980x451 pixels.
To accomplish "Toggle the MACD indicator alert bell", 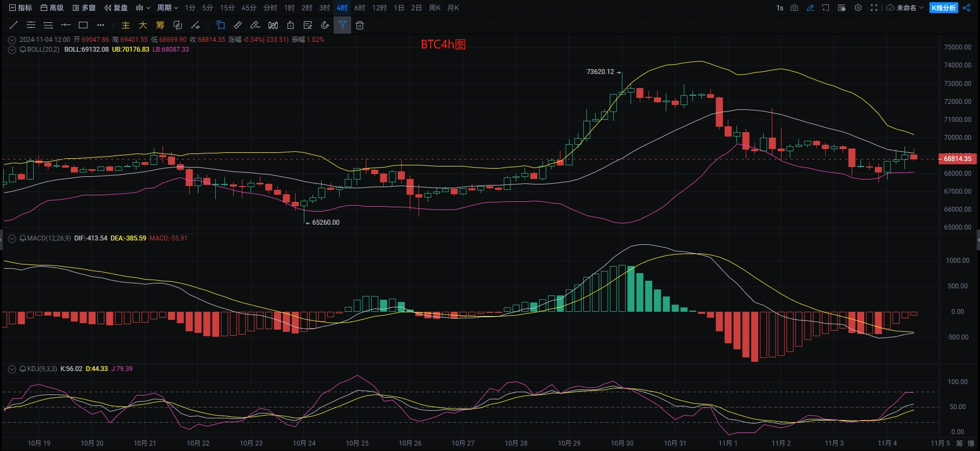I will [23, 238].
